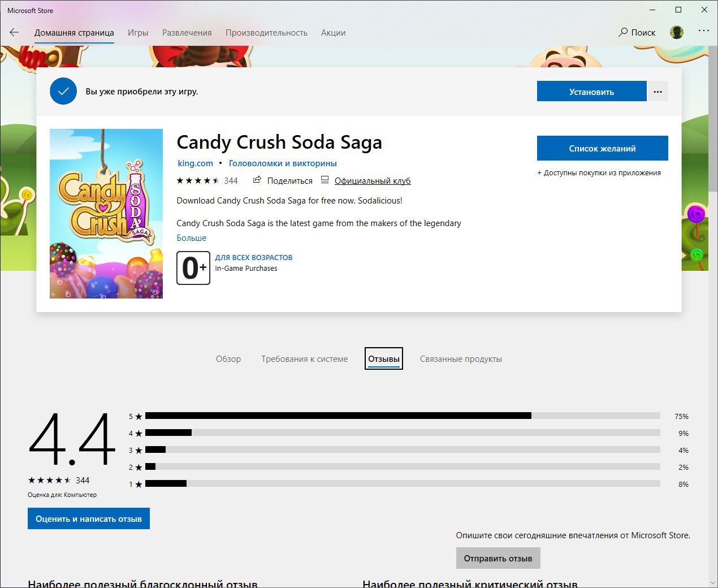The image size is (718, 588).
Task: Click Вы уже приобрели эту игру text
Action: tap(142, 92)
